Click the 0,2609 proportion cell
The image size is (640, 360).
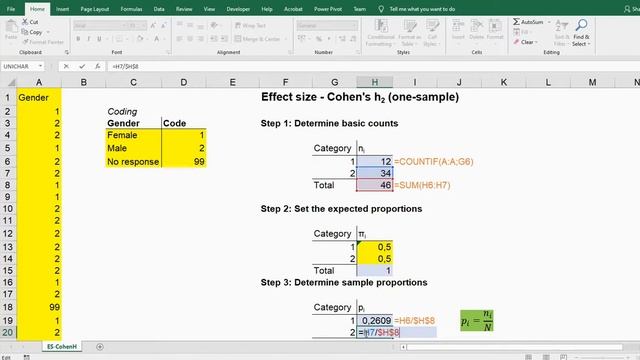[x=374, y=320]
